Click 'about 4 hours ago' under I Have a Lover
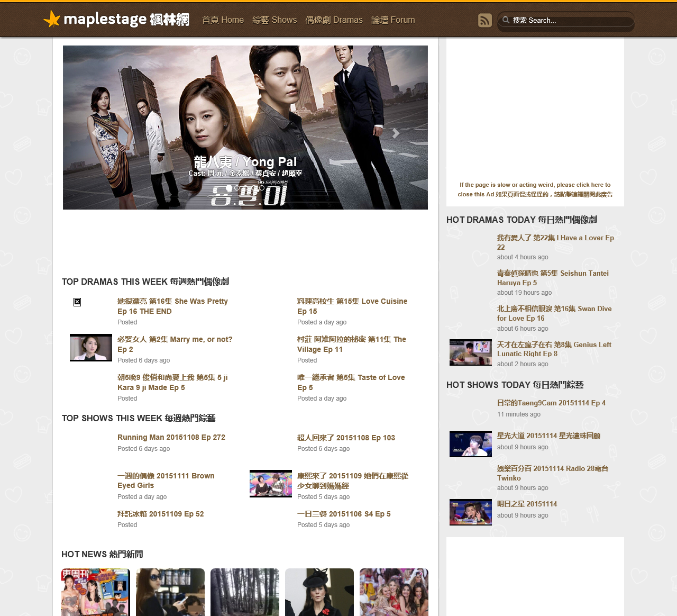The height and width of the screenshot is (616, 677). click(523, 257)
